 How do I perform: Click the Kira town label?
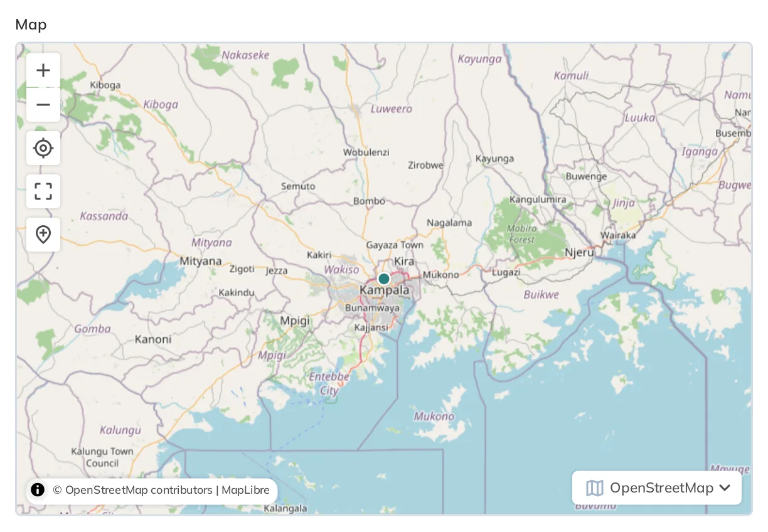tap(404, 261)
